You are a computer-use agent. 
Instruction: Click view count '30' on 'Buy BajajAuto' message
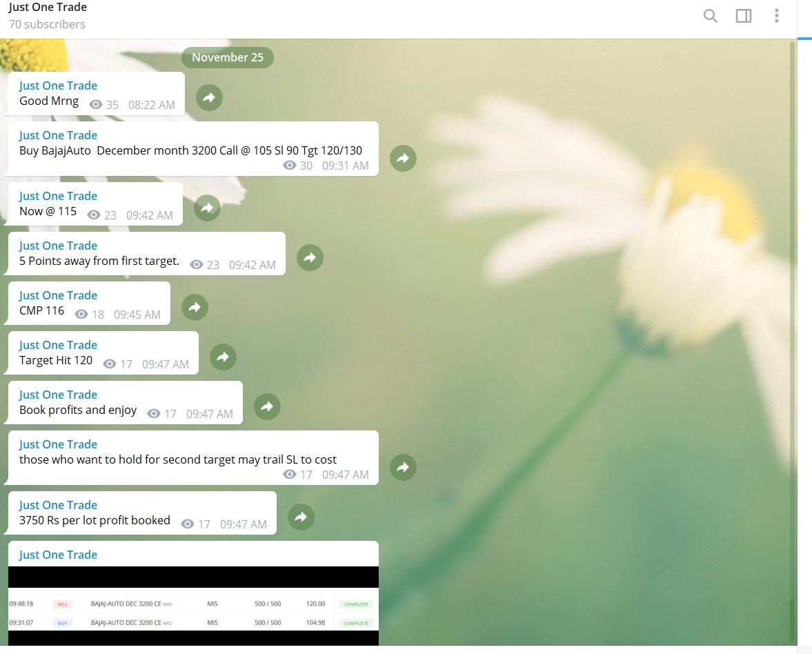pos(306,166)
